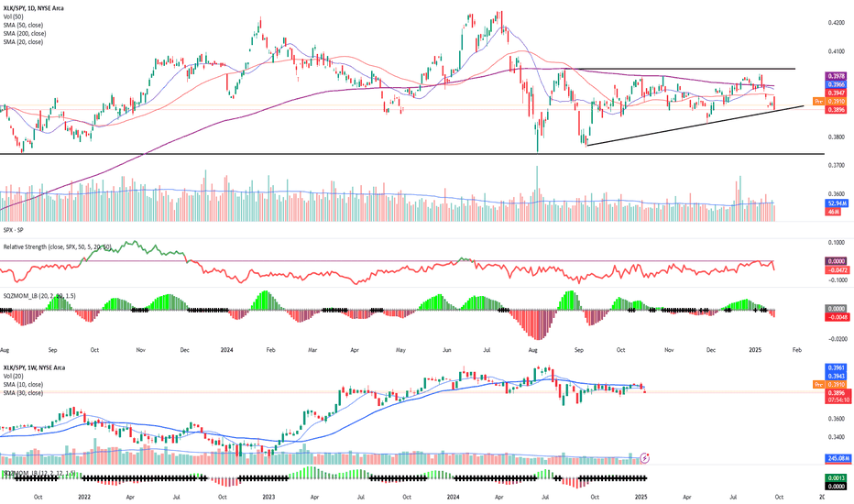The width and height of the screenshot is (854, 504).
Task: Select the upper horizontal resistance line drawing
Action: (681, 70)
